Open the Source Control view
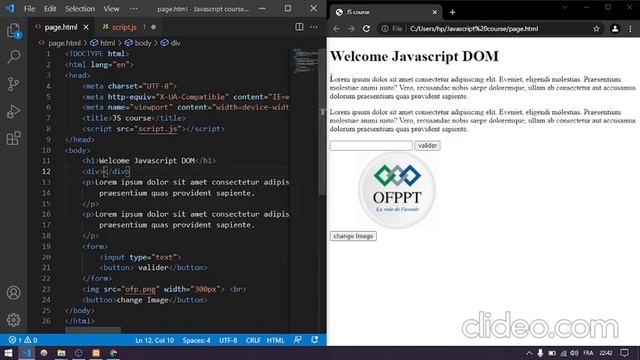The width and height of the screenshot is (640, 360). pos(13,84)
